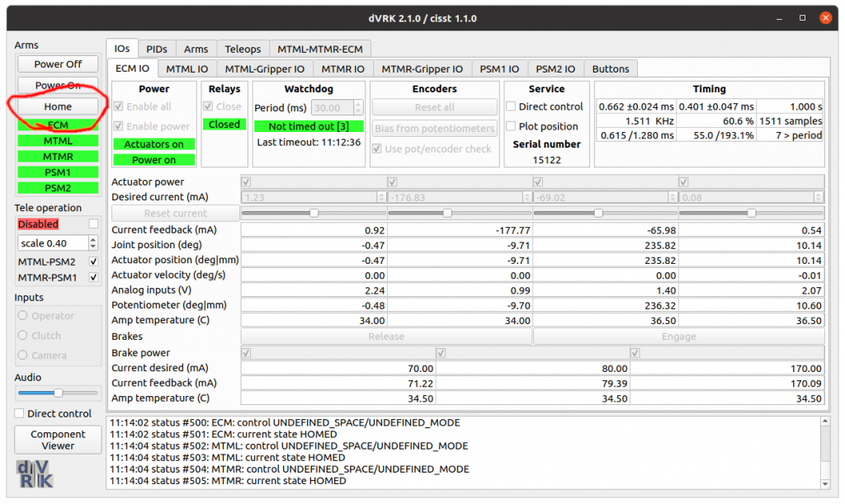Image resolution: width=845 pixels, height=504 pixels.
Task: Adjust the first actuator current slider
Action: coord(314,213)
